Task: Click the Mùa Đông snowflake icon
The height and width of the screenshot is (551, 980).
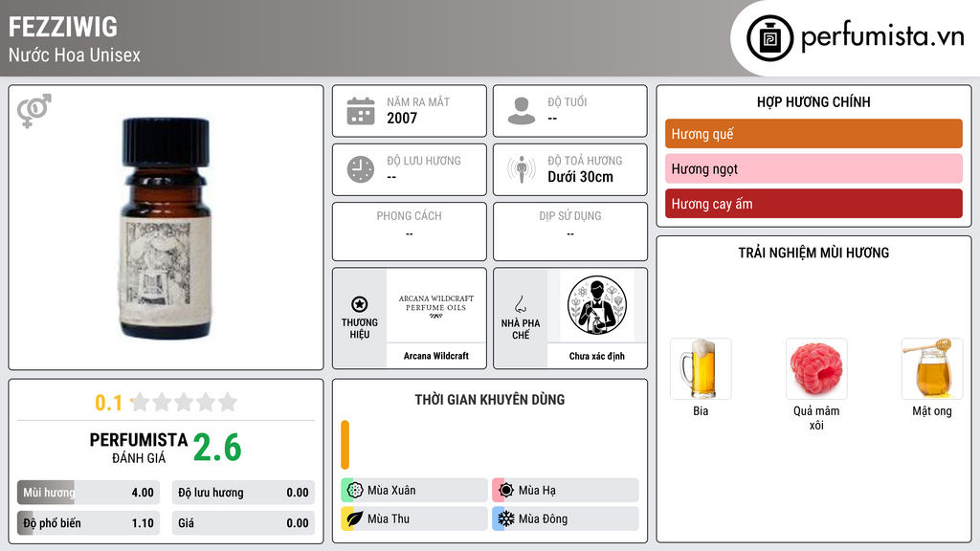Action: (x=506, y=518)
